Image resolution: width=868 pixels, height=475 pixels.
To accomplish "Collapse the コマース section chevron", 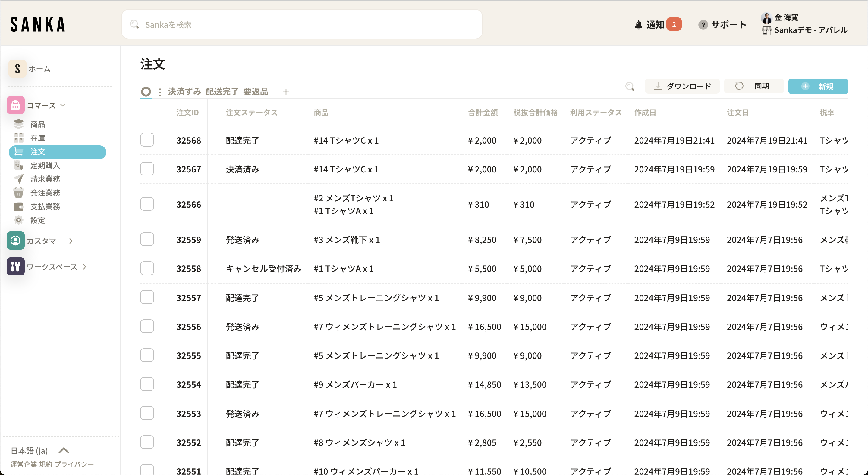I will click(x=63, y=105).
